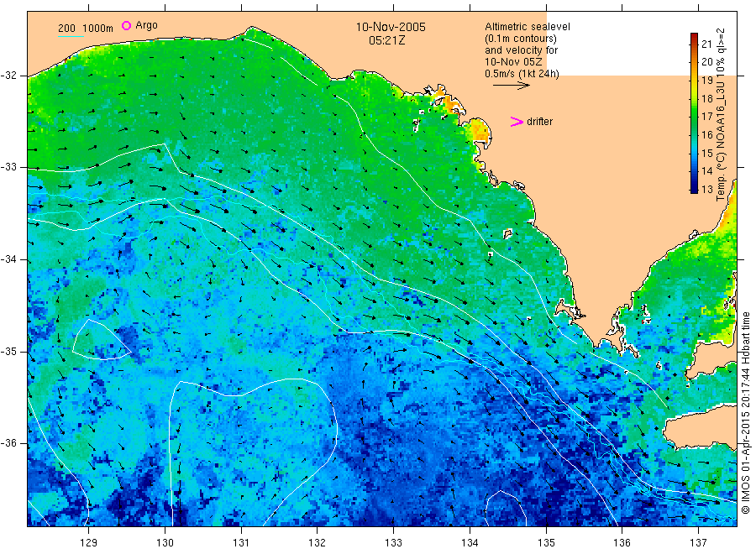Viewport: 756px width, 554px height.
Task: Click the '0.5m/s (1kt 24h)' scale text
Action: 522,74
